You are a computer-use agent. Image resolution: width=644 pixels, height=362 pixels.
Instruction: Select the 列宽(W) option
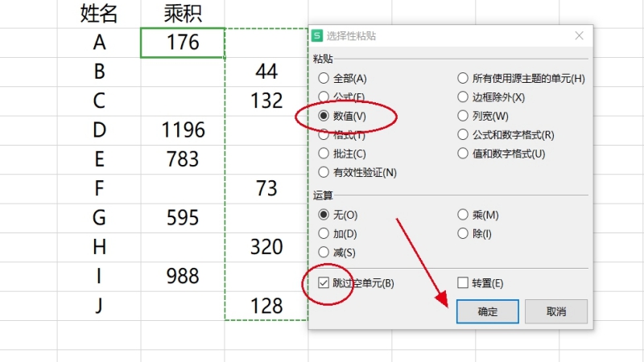463,116
